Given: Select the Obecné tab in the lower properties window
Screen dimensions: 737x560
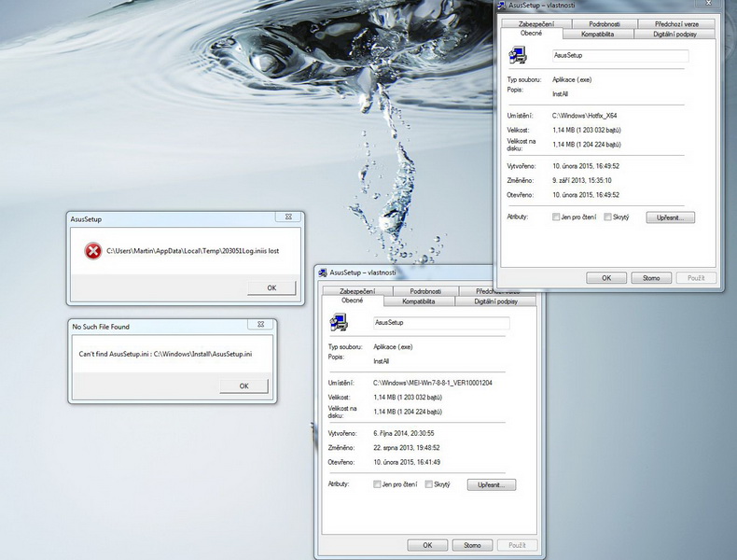Looking at the screenshot, I should coord(352,301).
